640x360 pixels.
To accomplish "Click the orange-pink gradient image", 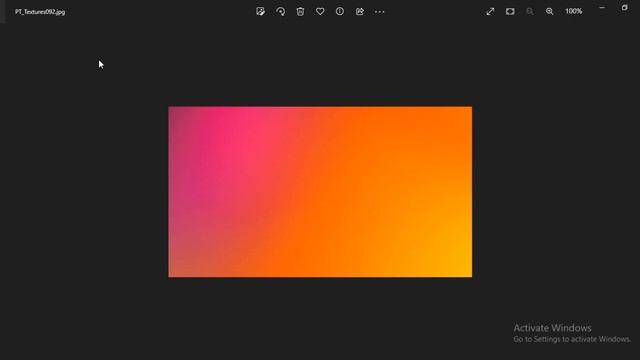I will point(320,192).
